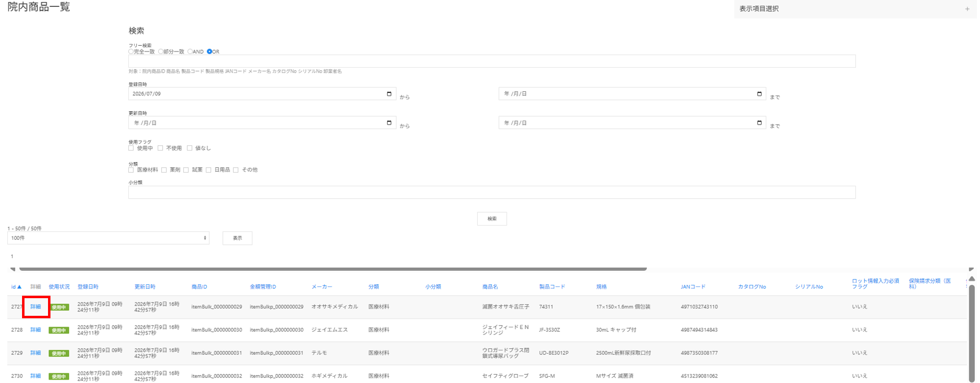The height and width of the screenshot is (383, 980).
Task: Sort table by 登録日時 column header
Action: point(88,287)
